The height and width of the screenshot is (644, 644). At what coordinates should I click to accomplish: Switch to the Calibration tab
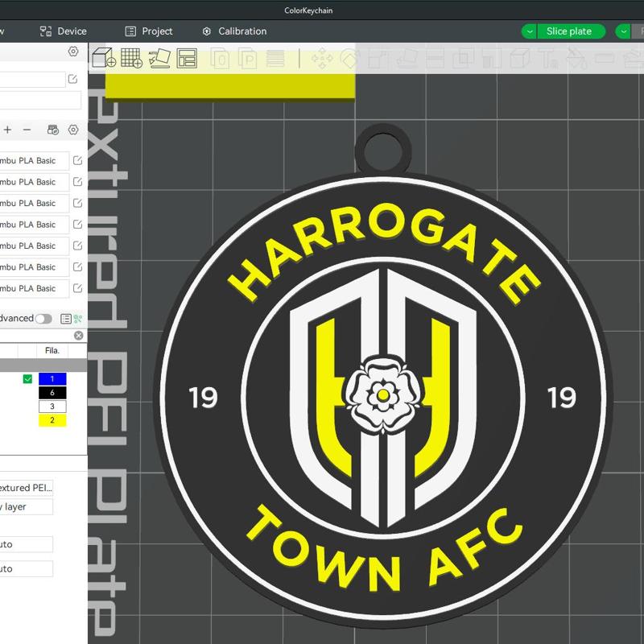pos(234,31)
